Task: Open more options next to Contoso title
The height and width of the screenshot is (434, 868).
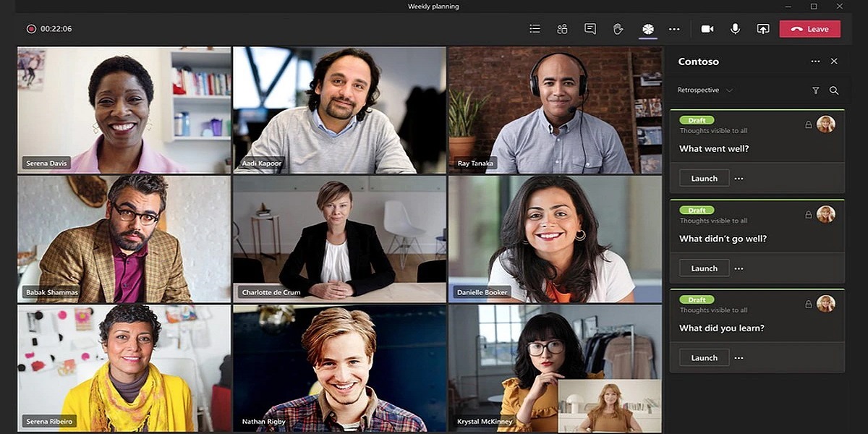Action: click(815, 61)
